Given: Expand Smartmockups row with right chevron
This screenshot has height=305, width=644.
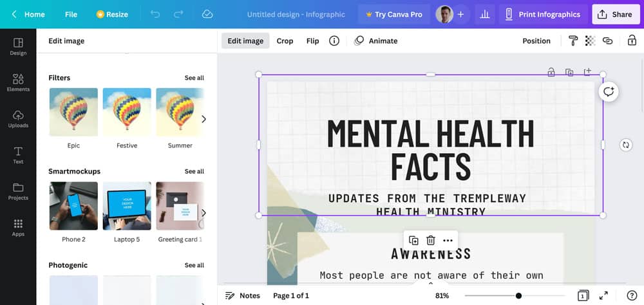Looking at the screenshot, I should point(204,213).
